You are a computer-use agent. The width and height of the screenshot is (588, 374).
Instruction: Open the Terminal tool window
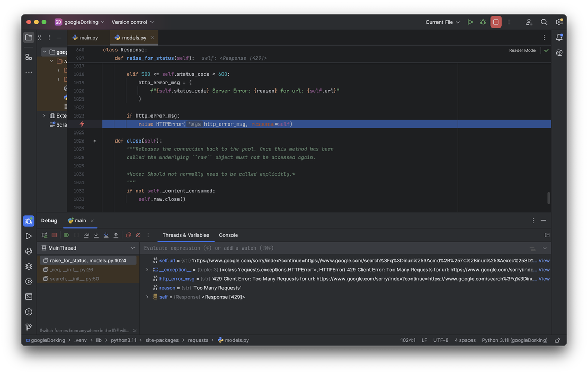pyautogui.click(x=29, y=297)
